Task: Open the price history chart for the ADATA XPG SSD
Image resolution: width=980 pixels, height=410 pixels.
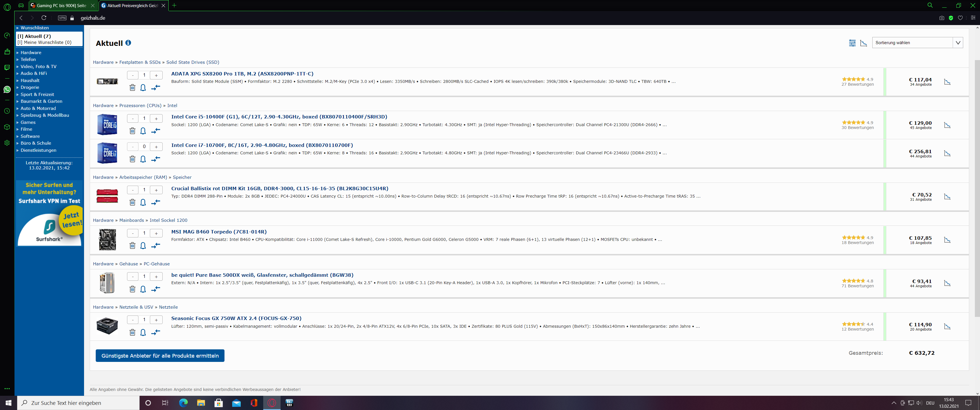Action: point(947,82)
